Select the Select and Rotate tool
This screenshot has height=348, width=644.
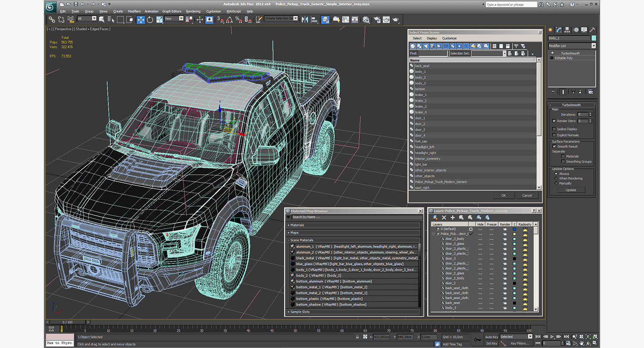(150, 20)
